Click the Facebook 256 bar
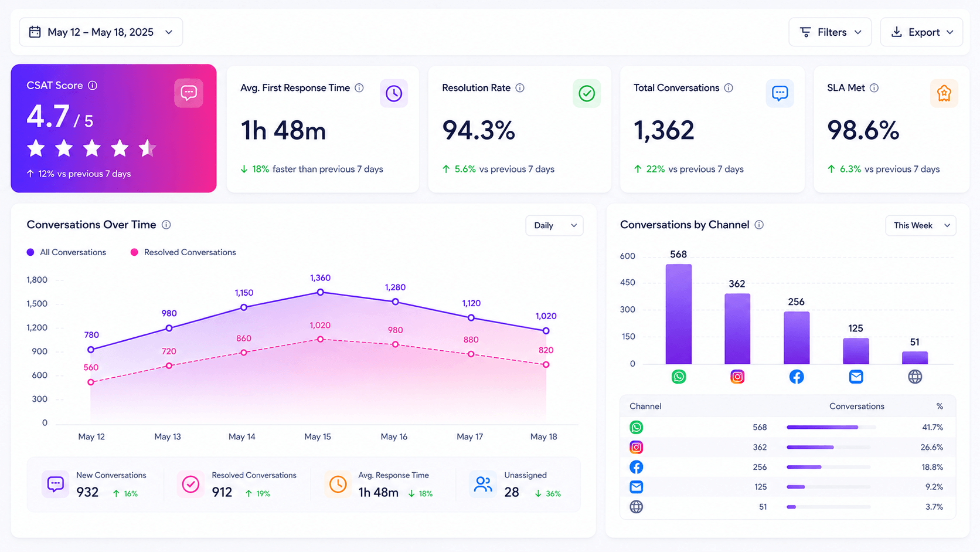Image resolution: width=980 pixels, height=552 pixels. click(797, 338)
